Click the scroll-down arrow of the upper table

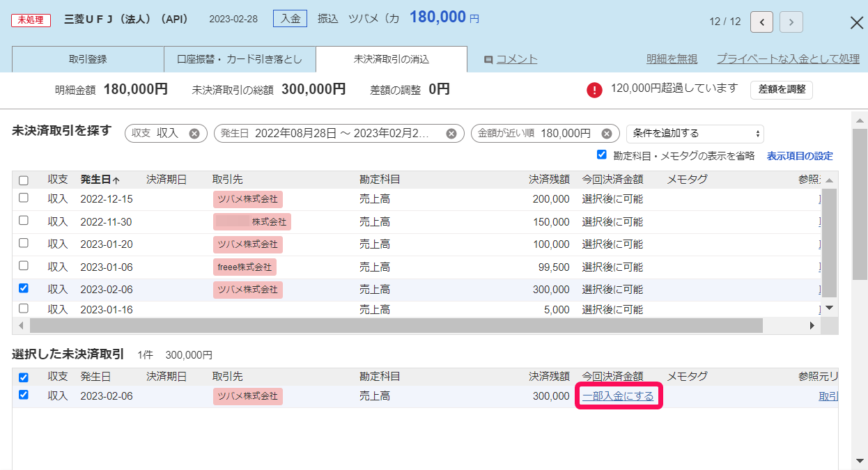click(x=829, y=308)
